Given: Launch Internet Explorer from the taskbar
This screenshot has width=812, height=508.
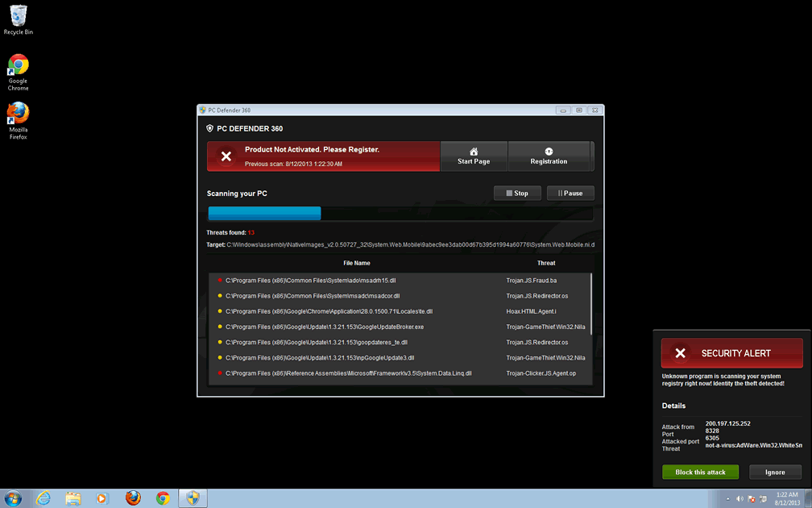Looking at the screenshot, I should pyautogui.click(x=43, y=498).
